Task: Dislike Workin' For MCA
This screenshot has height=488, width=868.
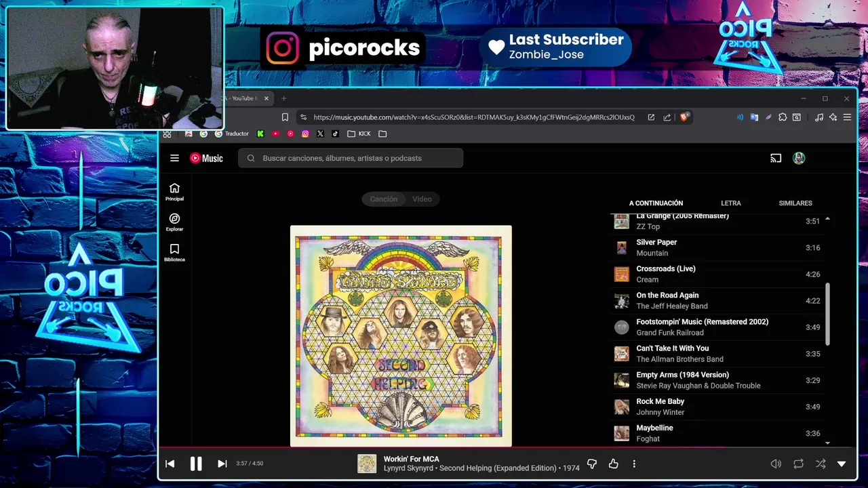Action: coord(591,464)
